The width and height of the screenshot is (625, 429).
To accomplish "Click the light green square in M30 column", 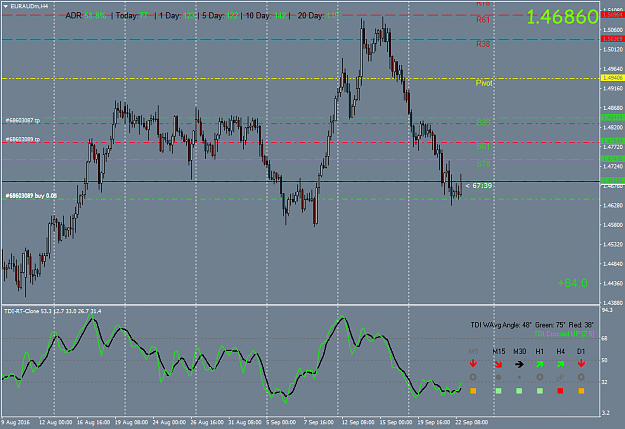I will [519, 391].
